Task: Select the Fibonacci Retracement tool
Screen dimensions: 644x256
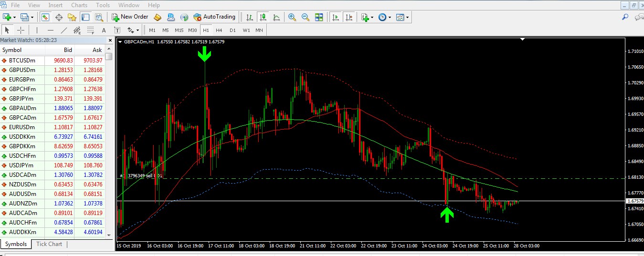Action: pos(91,30)
